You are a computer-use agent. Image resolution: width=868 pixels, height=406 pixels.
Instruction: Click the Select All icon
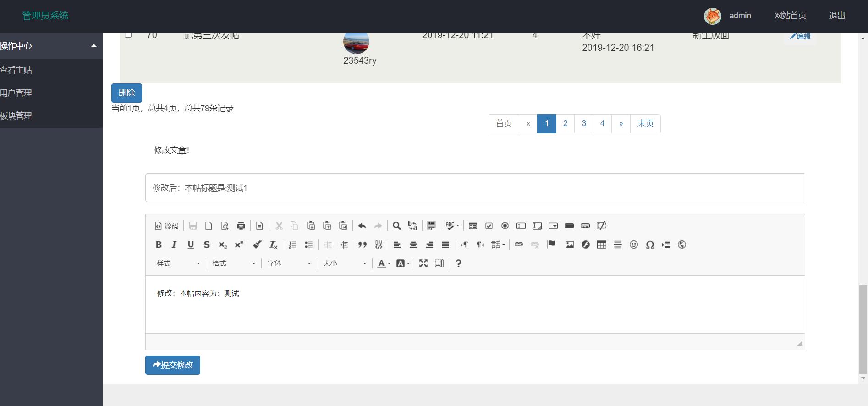coord(431,226)
